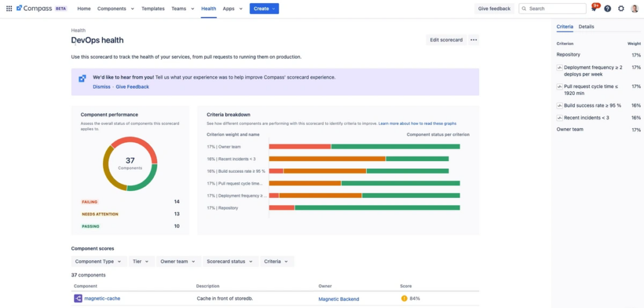Go to the Templates nav item
This screenshot has height=308, width=644.
point(153,9)
